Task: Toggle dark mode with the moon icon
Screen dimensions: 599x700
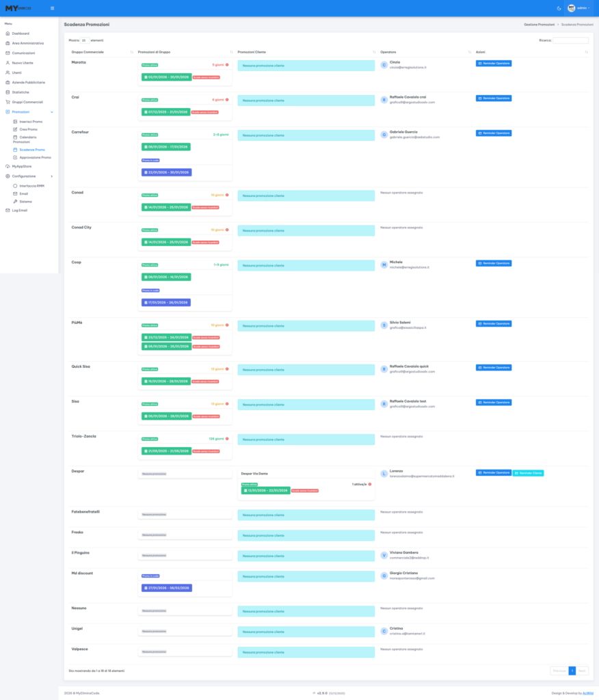Action: tap(559, 8)
